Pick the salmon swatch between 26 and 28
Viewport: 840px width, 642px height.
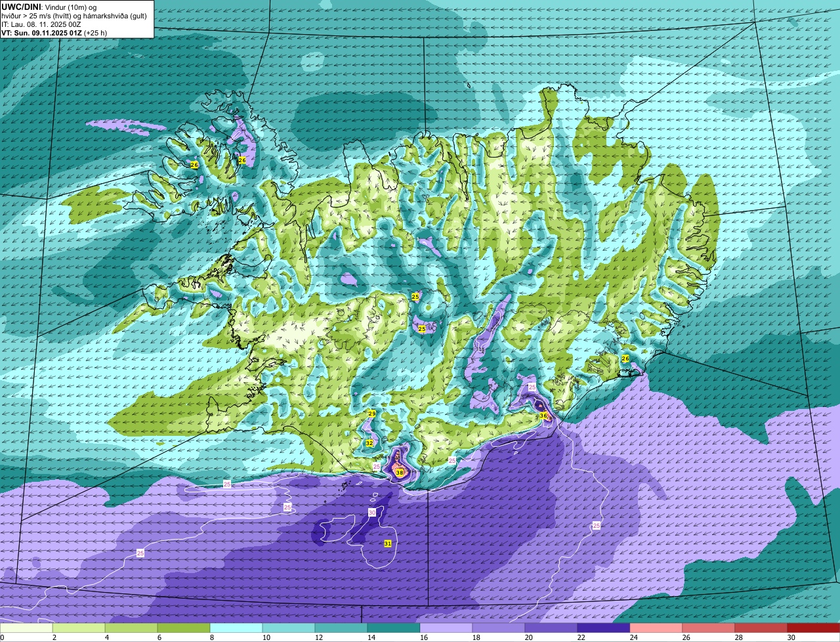[x=709, y=628]
